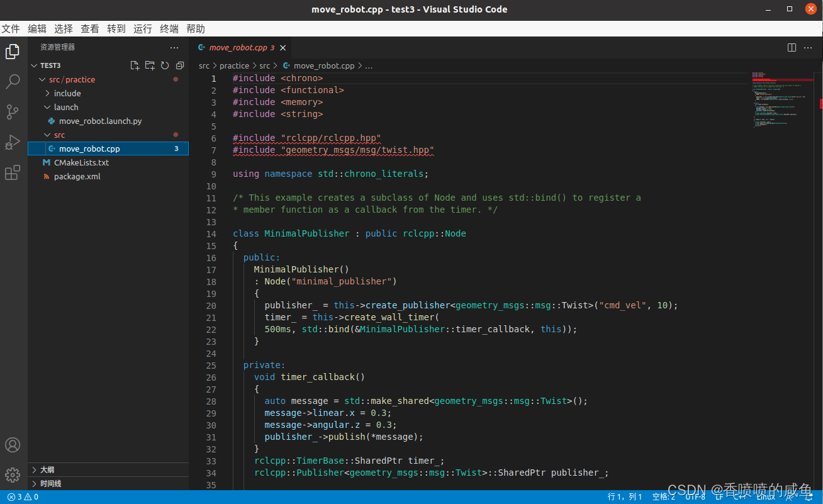Open the 终端 menu
This screenshot has height=504, width=823.
click(x=169, y=29)
